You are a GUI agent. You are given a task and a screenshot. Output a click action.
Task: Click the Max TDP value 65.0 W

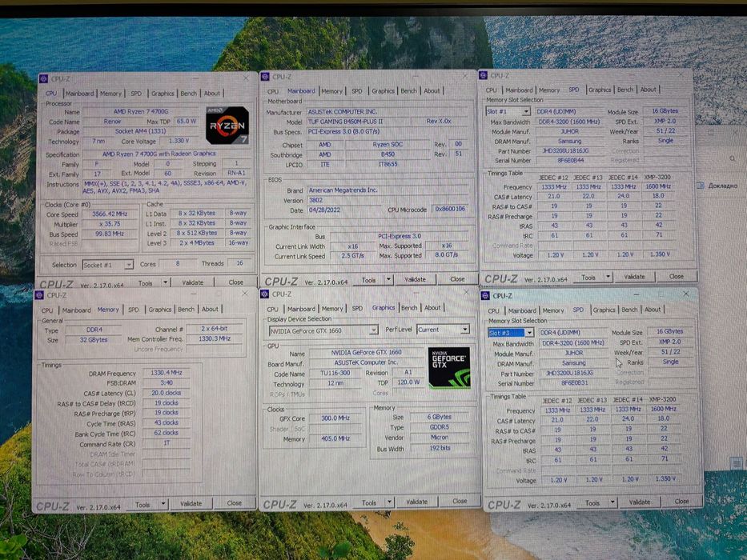187,122
